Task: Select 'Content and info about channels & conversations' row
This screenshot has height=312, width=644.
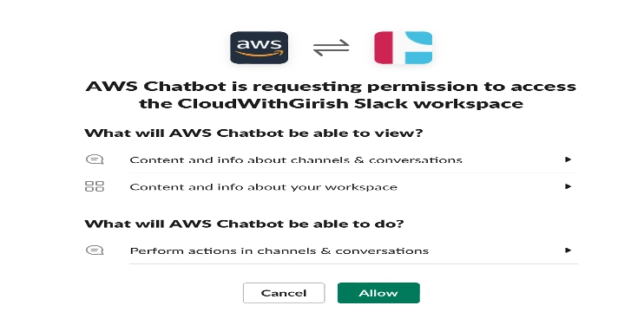Action: point(331,159)
